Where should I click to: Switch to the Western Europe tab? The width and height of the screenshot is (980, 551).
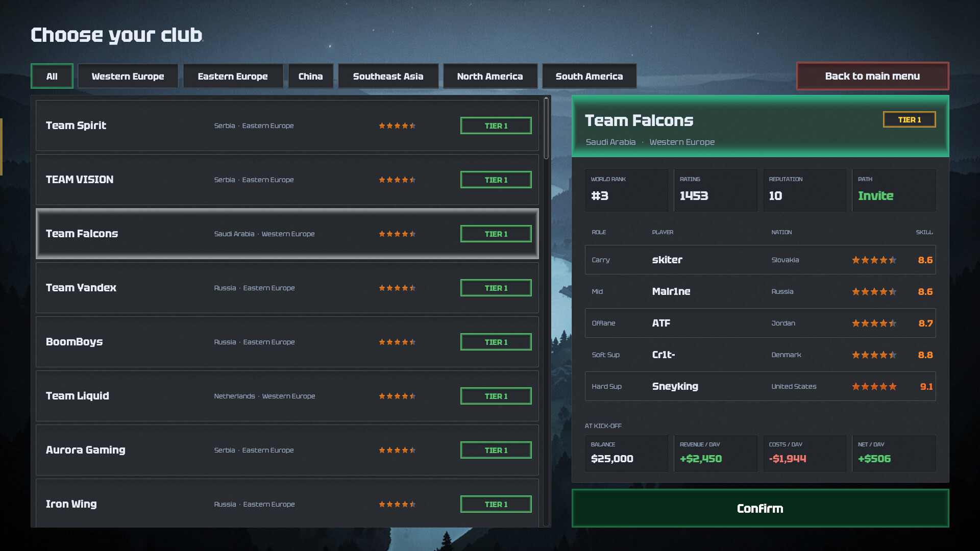pos(128,76)
